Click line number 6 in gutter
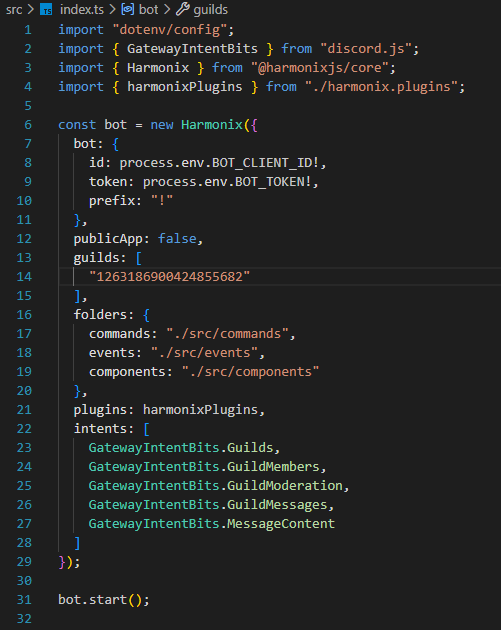This screenshot has height=630, width=501. tap(28, 125)
